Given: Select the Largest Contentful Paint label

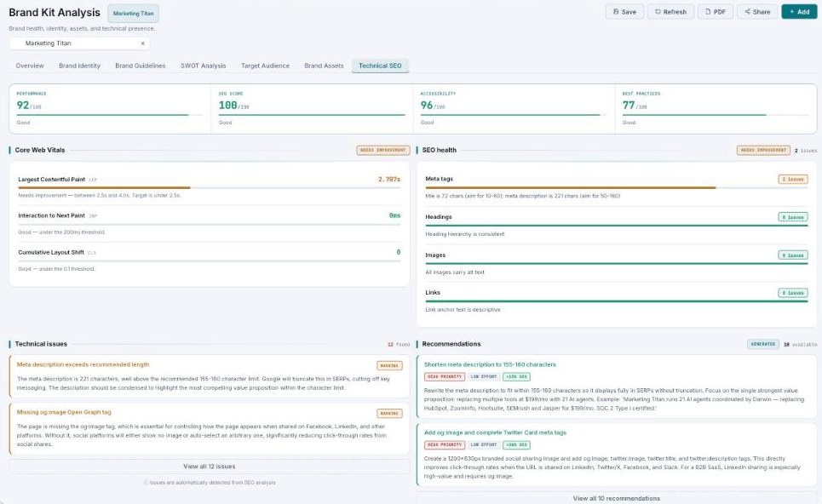Looking at the screenshot, I should [51, 180].
